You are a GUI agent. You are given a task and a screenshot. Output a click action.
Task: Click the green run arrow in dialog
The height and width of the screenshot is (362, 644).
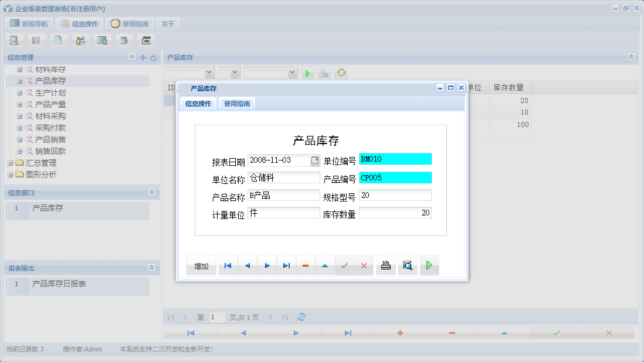point(429,266)
